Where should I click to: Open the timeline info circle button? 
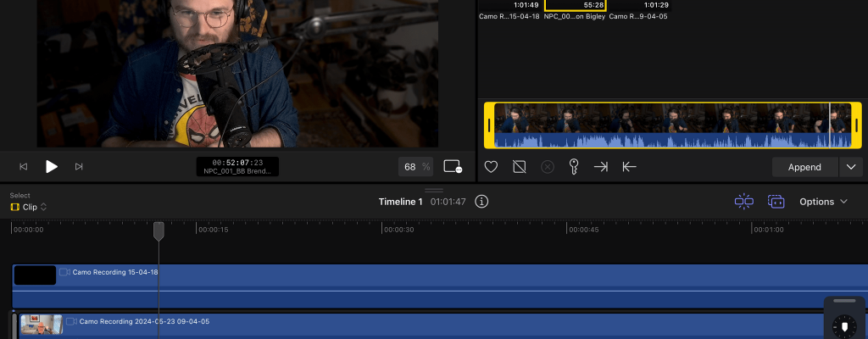click(x=481, y=202)
